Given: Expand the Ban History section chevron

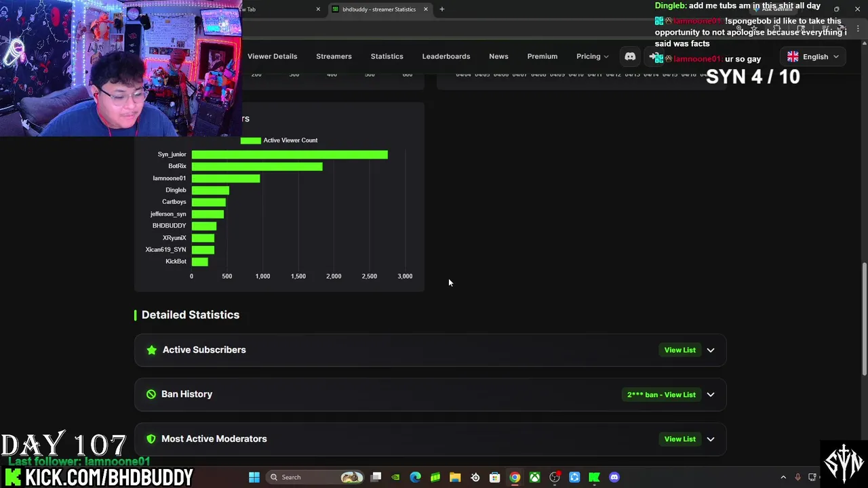Looking at the screenshot, I should pos(711,394).
